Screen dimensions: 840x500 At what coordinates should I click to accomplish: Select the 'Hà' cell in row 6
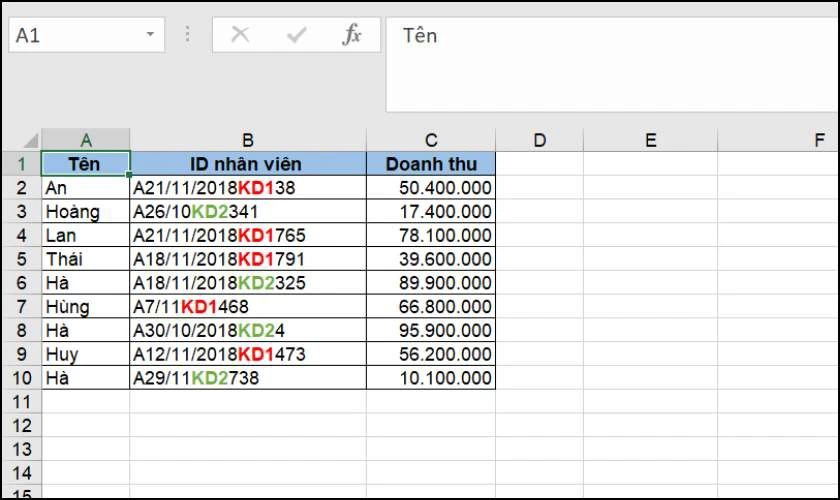tap(86, 282)
